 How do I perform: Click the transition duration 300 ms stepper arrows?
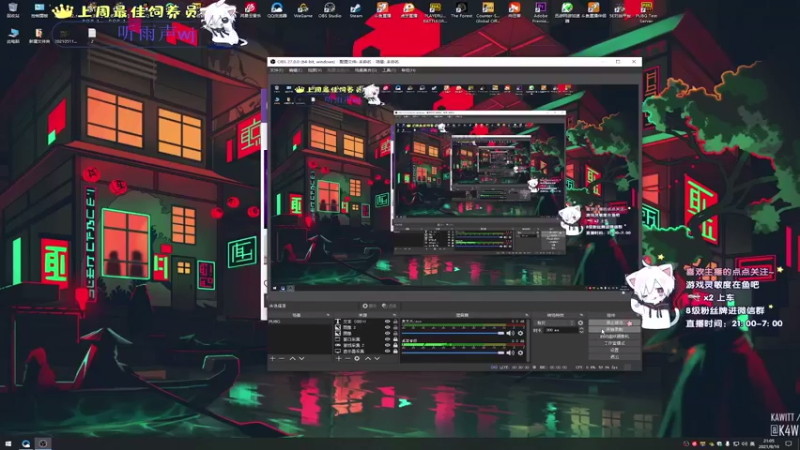click(x=581, y=331)
